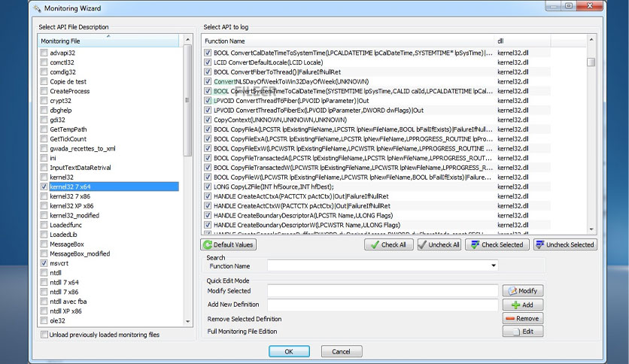Viewport: 629px width, 364px height.
Task: Sort by the dll column header
Action: 523,41
